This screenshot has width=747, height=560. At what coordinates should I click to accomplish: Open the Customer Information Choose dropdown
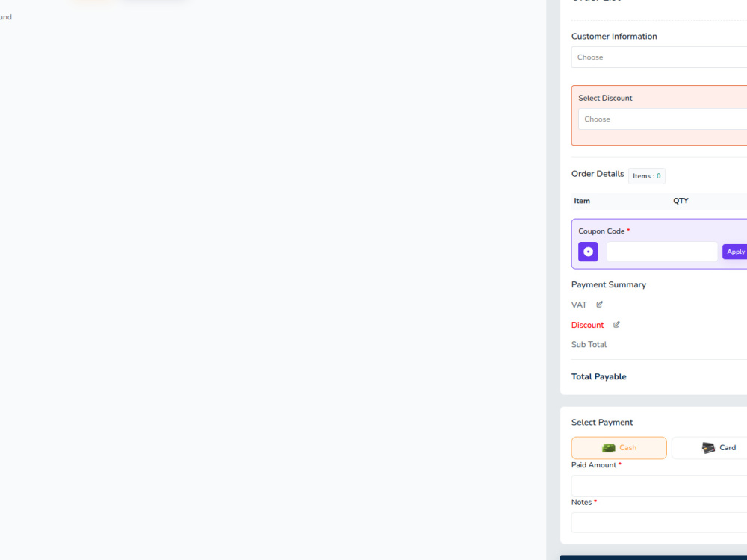660,57
